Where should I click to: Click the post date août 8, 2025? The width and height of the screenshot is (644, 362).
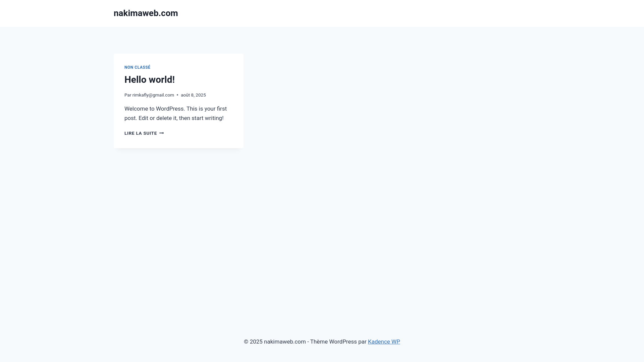(x=193, y=95)
